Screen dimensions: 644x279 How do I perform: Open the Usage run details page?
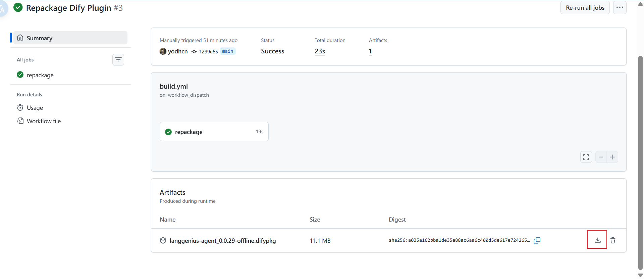[x=35, y=108]
